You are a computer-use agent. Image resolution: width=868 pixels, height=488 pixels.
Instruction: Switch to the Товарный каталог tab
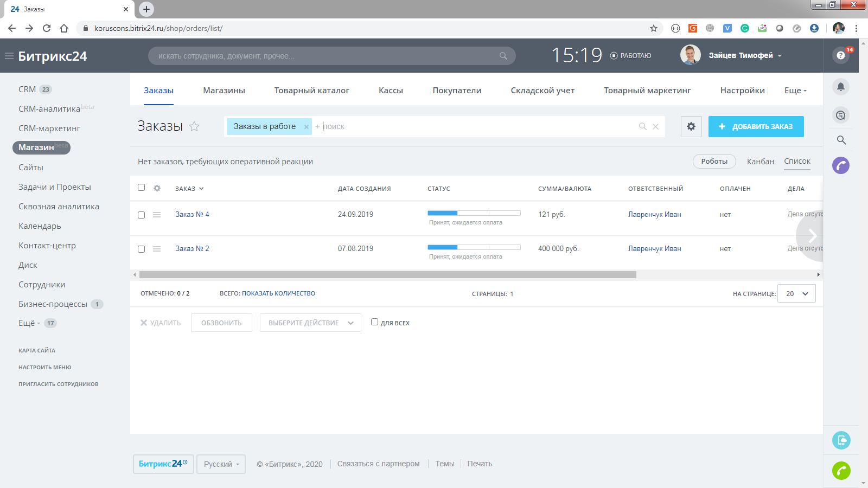coord(311,91)
